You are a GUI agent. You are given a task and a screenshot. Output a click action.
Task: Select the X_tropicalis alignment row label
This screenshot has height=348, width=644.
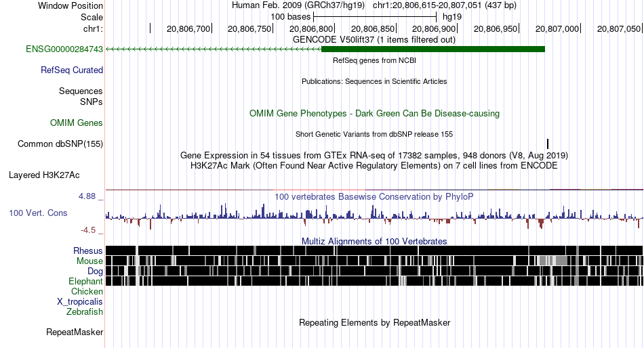click(80, 302)
